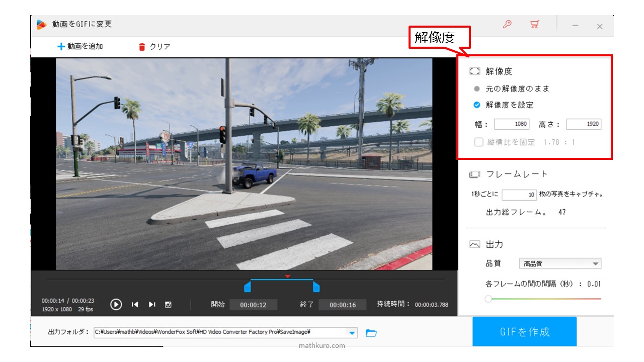
Task: Click the 出力 section icon
Action: click(x=475, y=244)
